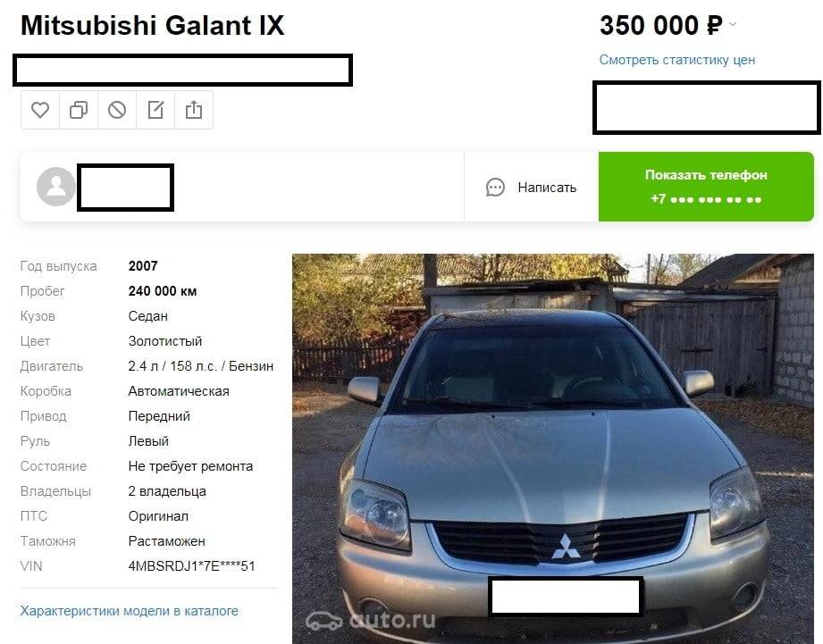Add listing to favorites with heart icon

tap(40, 110)
